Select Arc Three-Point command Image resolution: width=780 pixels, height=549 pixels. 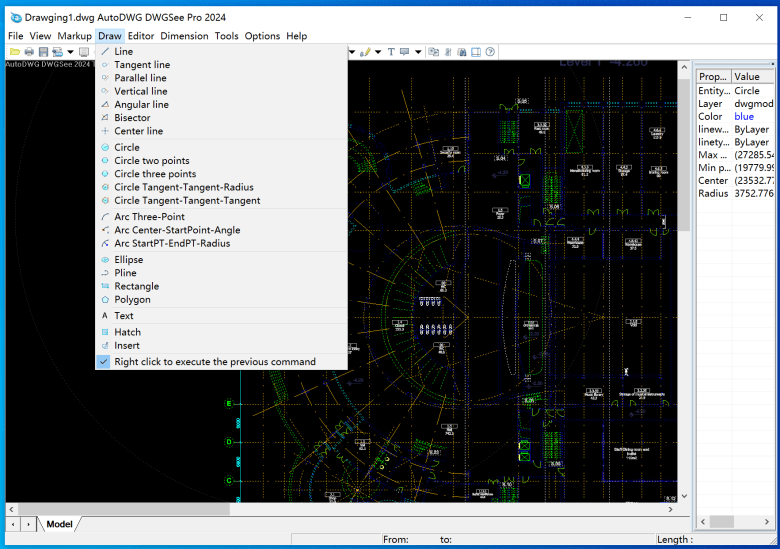[x=221, y=217]
